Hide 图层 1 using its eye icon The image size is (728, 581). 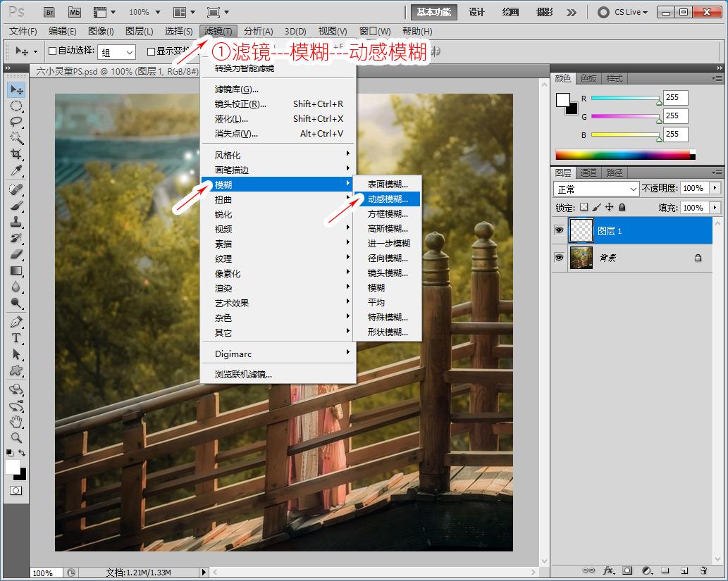(x=559, y=230)
